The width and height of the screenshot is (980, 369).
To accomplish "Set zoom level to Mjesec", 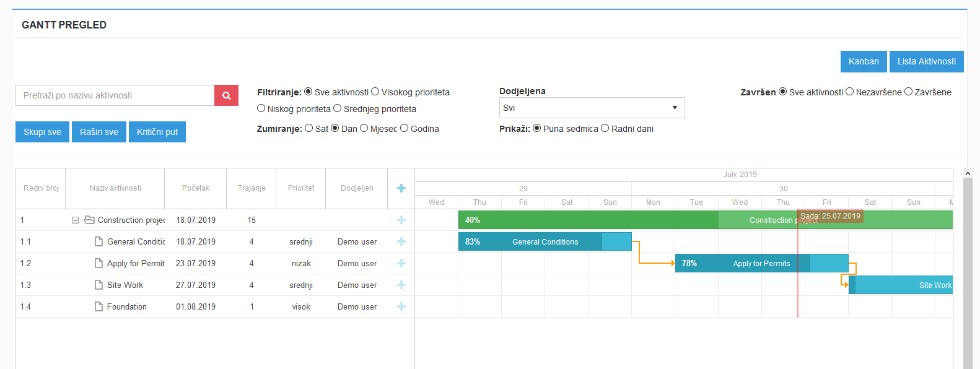I will [364, 128].
